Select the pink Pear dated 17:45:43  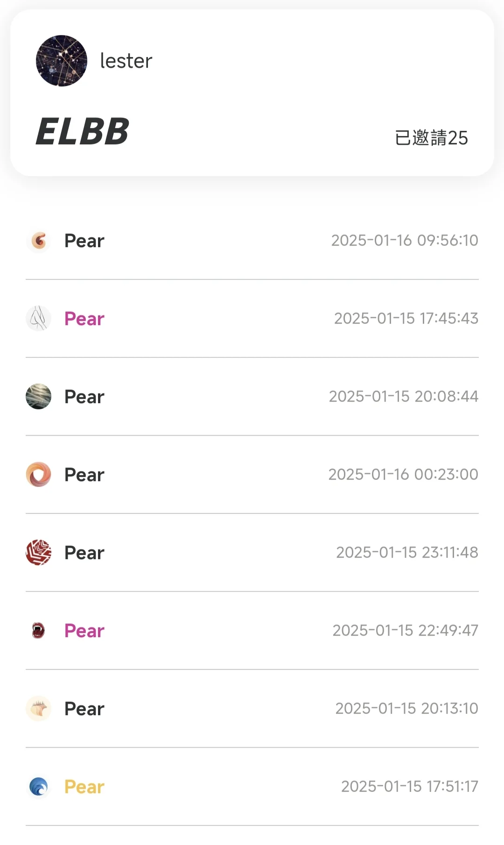(84, 319)
